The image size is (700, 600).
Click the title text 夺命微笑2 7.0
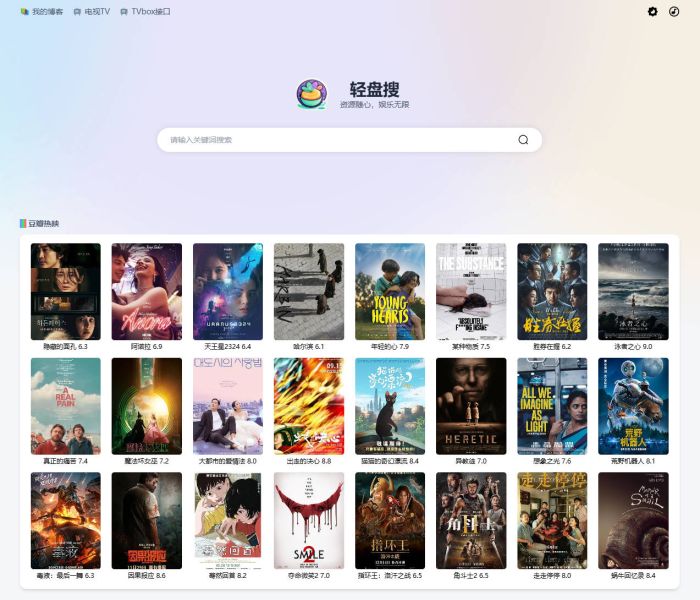tap(309, 575)
